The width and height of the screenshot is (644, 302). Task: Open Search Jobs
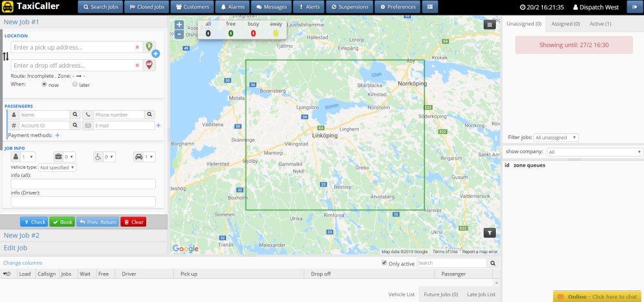100,7
